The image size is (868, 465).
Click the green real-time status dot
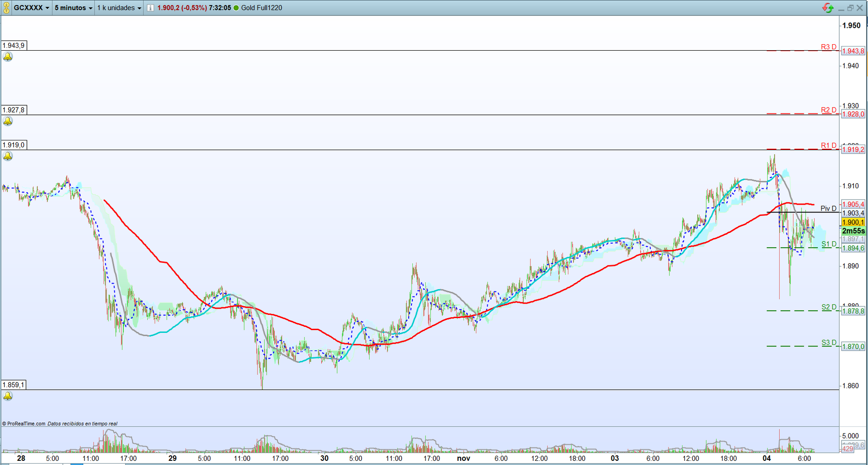236,8
